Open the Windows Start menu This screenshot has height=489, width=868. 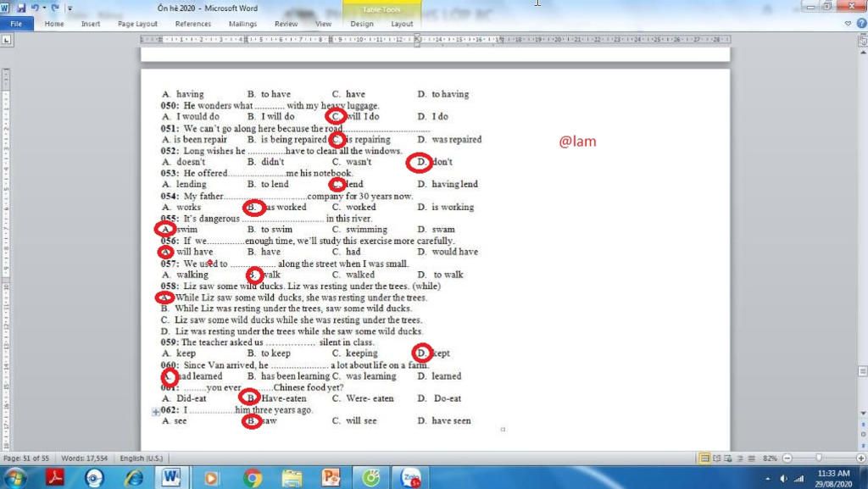pyautogui.click(x=15, y=477)
